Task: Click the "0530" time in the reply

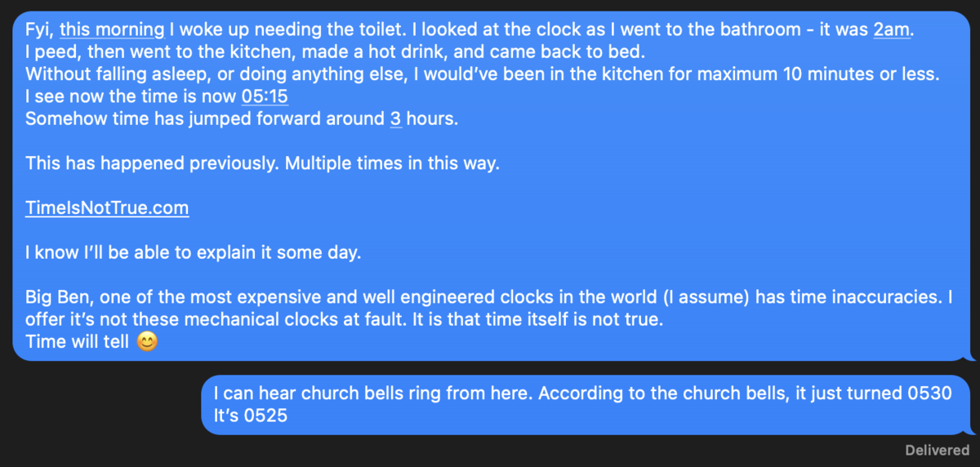Action: point(929,393)
